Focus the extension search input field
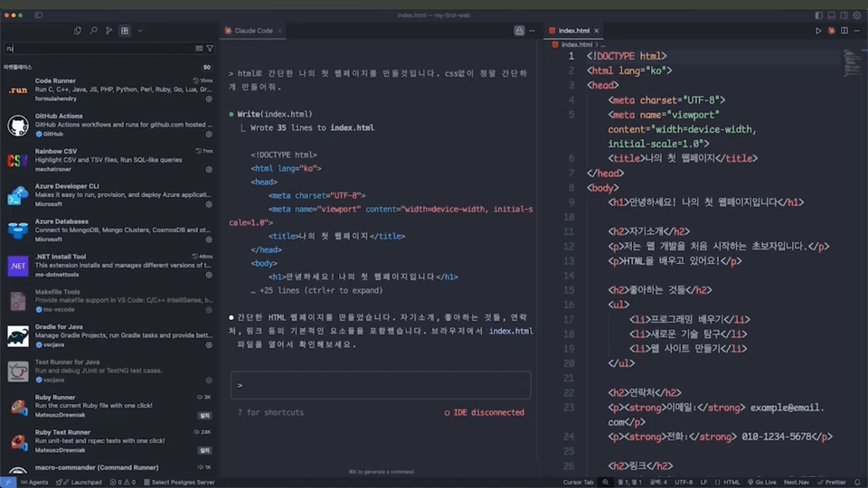 pyautogui.click(x=99, y=49)
